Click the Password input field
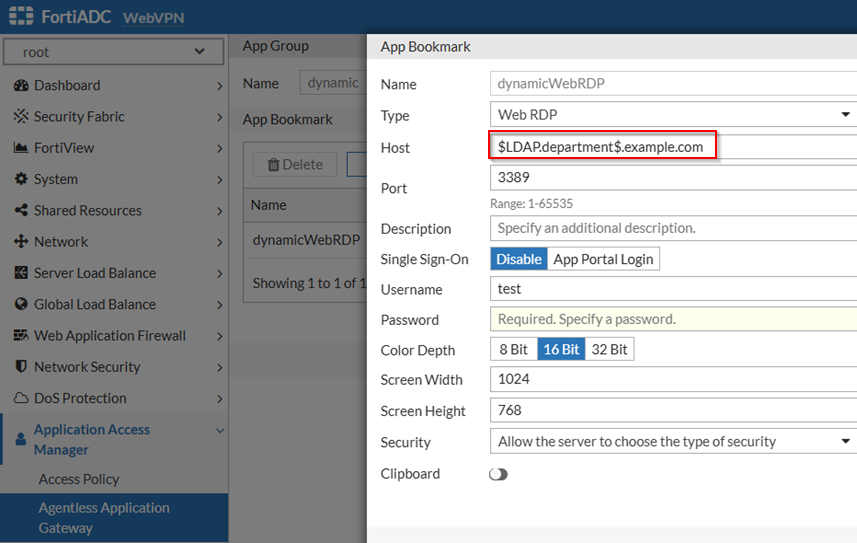The height and width of the screenshot is (543, 857). (672, 319)
